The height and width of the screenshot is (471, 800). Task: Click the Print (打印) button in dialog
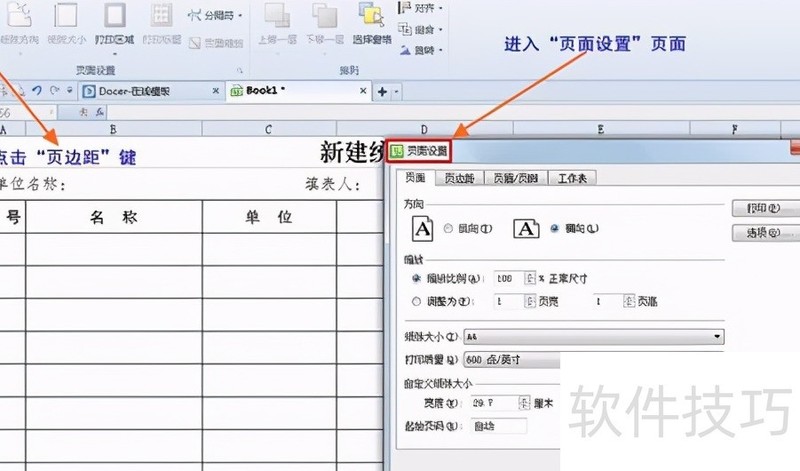(x=765, y=208)
